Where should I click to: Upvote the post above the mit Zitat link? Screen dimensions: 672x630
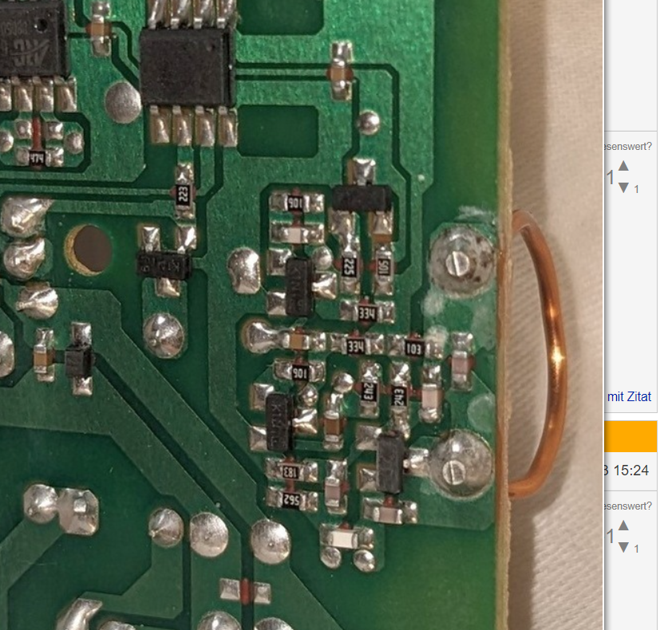coord(623,166)
